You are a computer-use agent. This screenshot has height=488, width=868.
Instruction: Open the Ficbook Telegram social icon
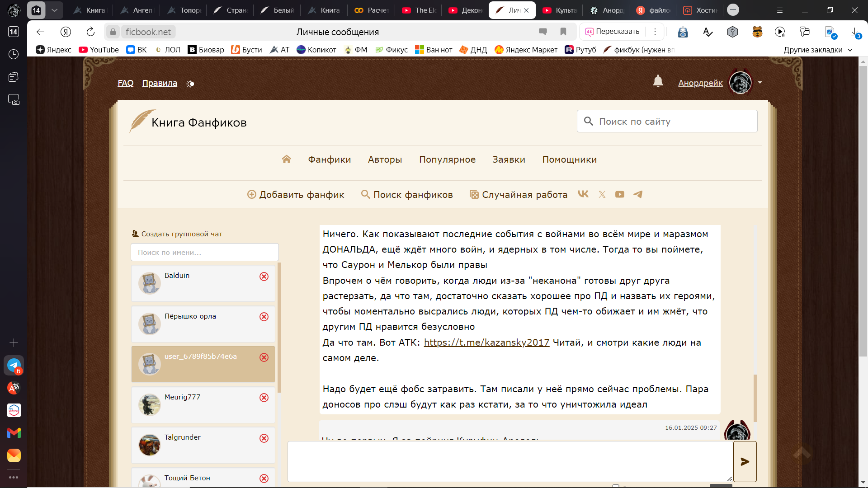(638, 194)
